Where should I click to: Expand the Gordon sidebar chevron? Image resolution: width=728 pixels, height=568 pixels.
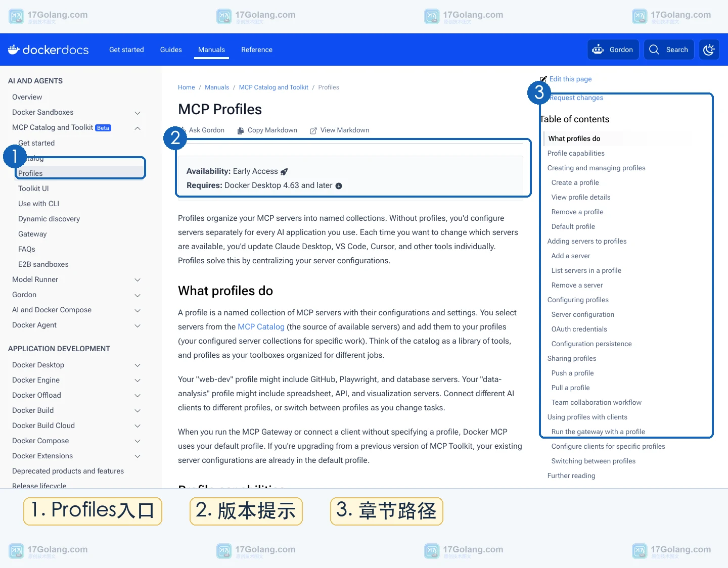coord(138,295)
